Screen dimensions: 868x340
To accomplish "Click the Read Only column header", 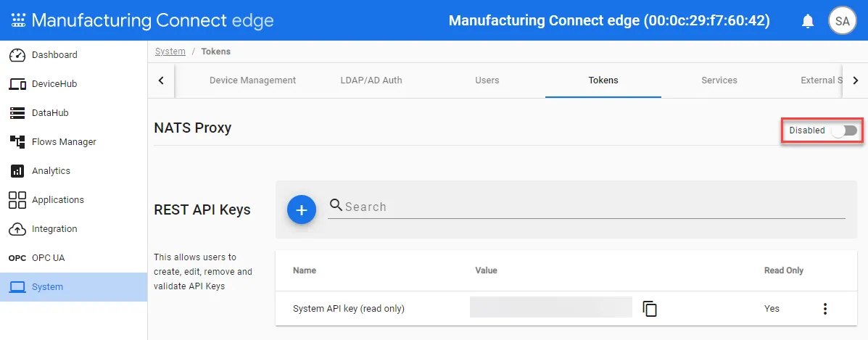I will tap(784, 270).
